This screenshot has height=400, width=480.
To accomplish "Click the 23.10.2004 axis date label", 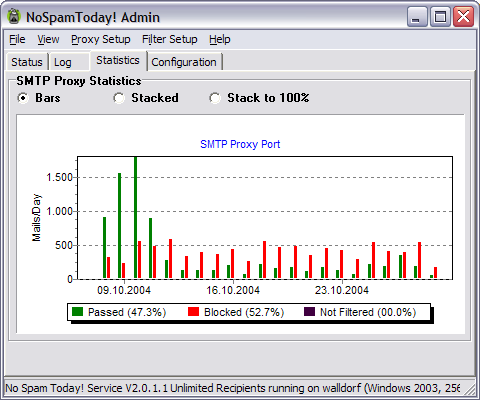I will pos(342,290).
